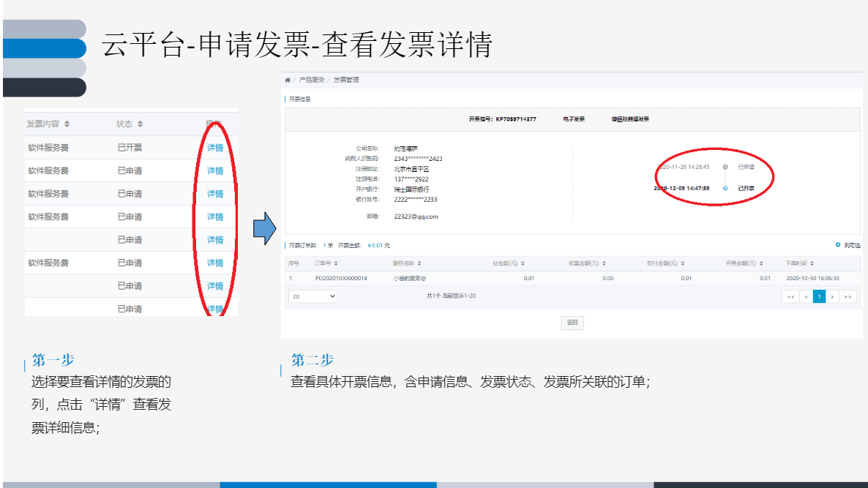
Task: Click the invoice number KP7059714377
Action: pyautogui.click(x=516, y=119)
